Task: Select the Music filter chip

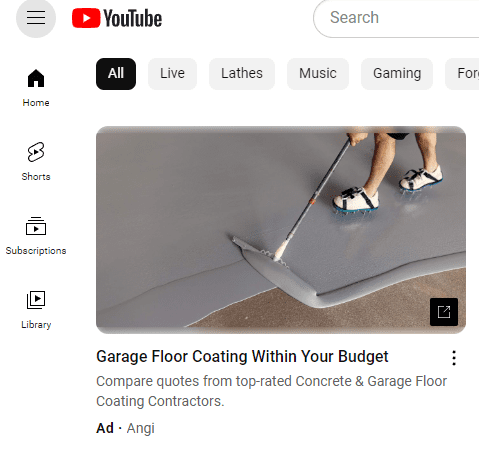Action: click(318, 74)
